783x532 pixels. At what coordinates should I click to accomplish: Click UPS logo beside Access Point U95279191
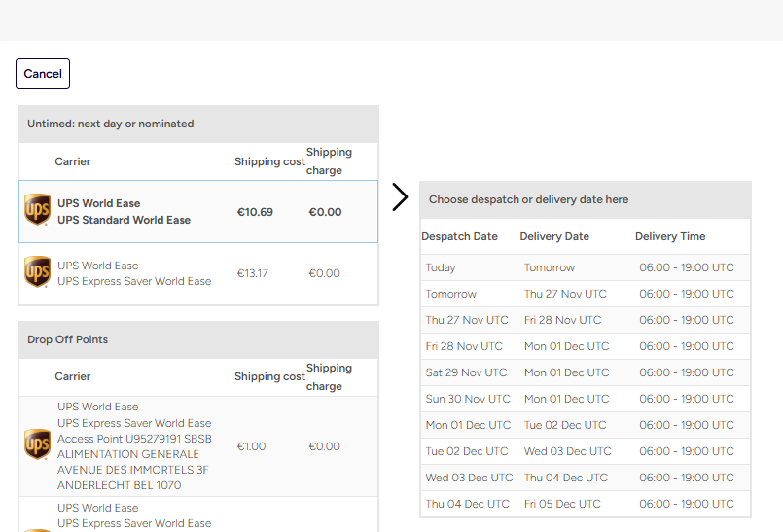(x=38, y=444)
